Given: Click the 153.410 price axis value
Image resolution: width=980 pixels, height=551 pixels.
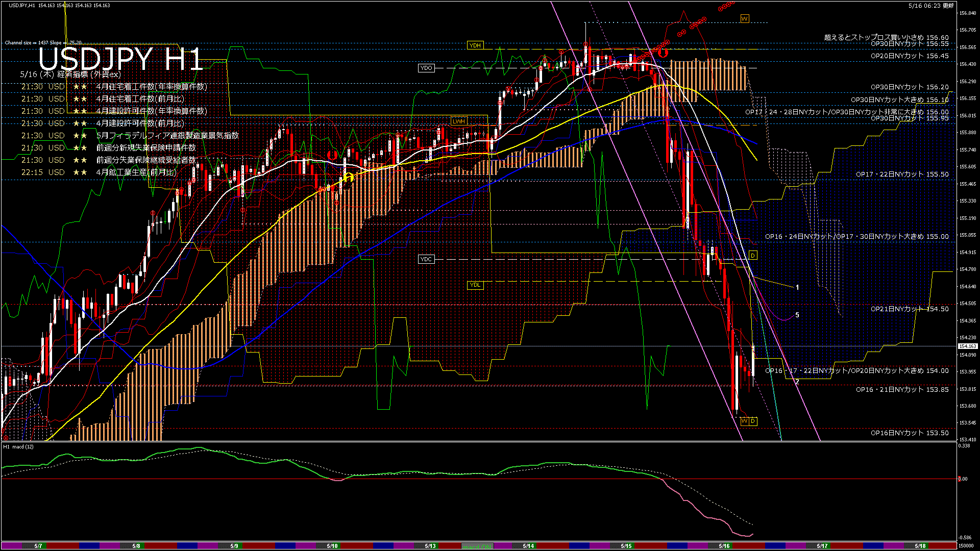Looking at the screenshot, I should coord(968,440).
